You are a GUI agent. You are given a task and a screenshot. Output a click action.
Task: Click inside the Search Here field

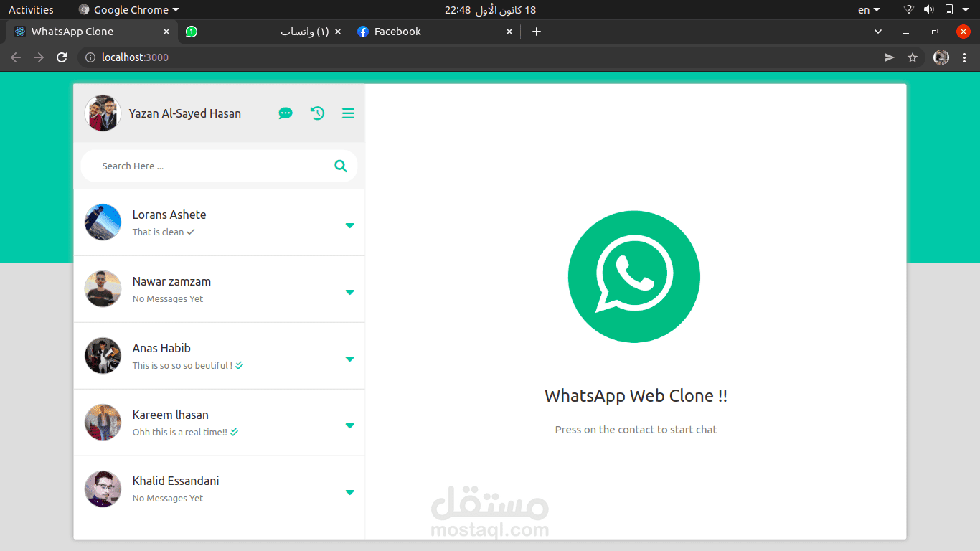pos(179,165)
